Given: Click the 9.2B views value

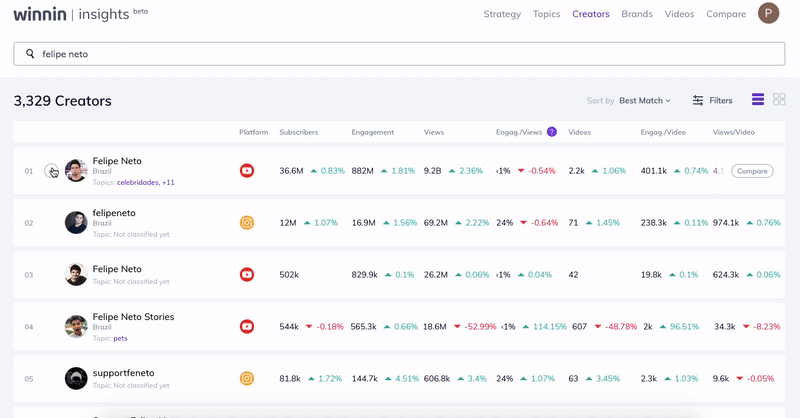Looking at the screenshot, I should tap(432, 171).
